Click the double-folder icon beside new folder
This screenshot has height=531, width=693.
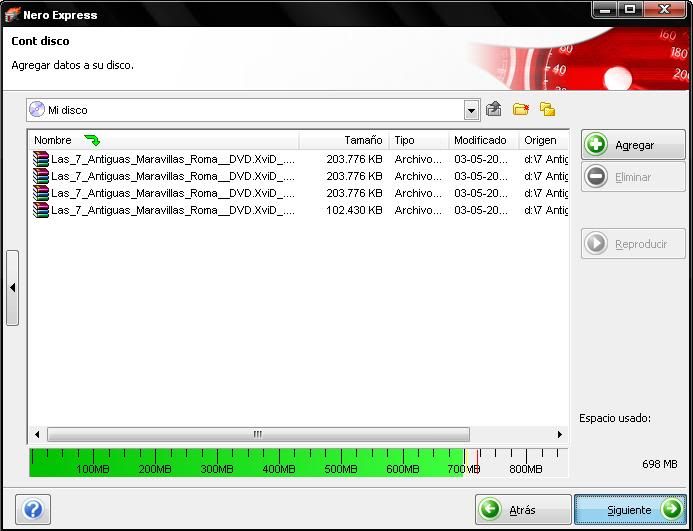click(548, 109)
